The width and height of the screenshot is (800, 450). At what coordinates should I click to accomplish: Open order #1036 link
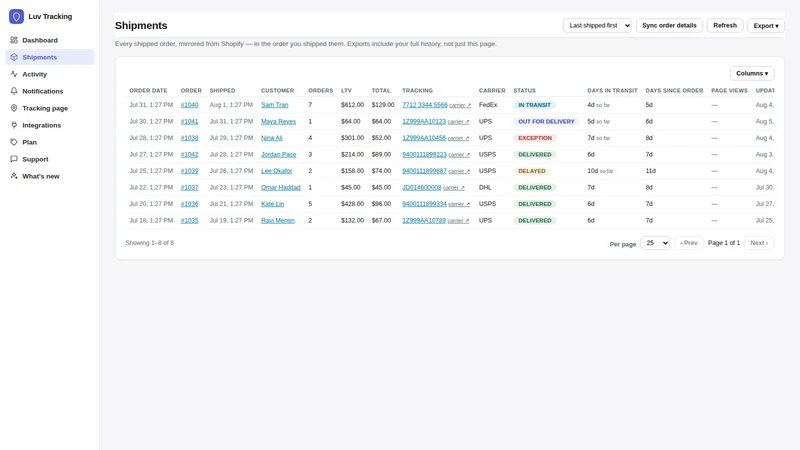tap(189, 204)
